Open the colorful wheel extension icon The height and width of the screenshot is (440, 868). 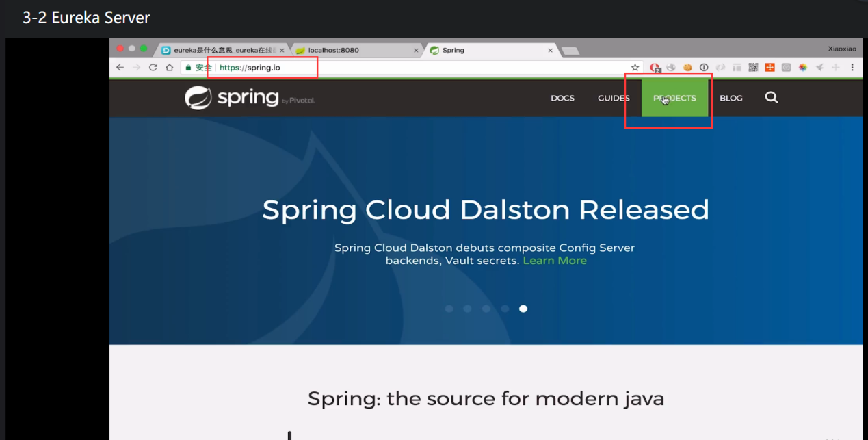(803, 68)
